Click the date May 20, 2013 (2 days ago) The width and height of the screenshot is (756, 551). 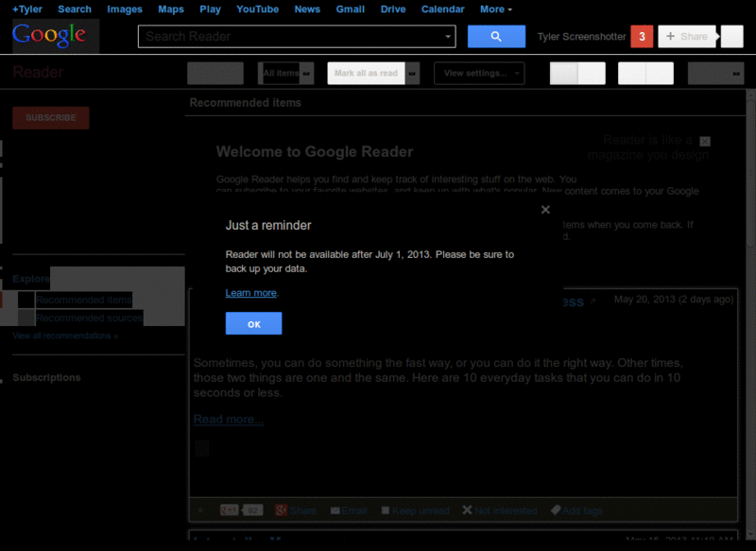pyautogui.click(x=674, y=300)
